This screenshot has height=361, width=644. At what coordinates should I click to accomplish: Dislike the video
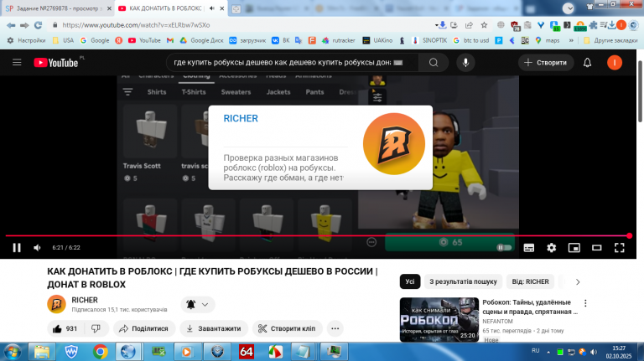[x=96, y=328]
